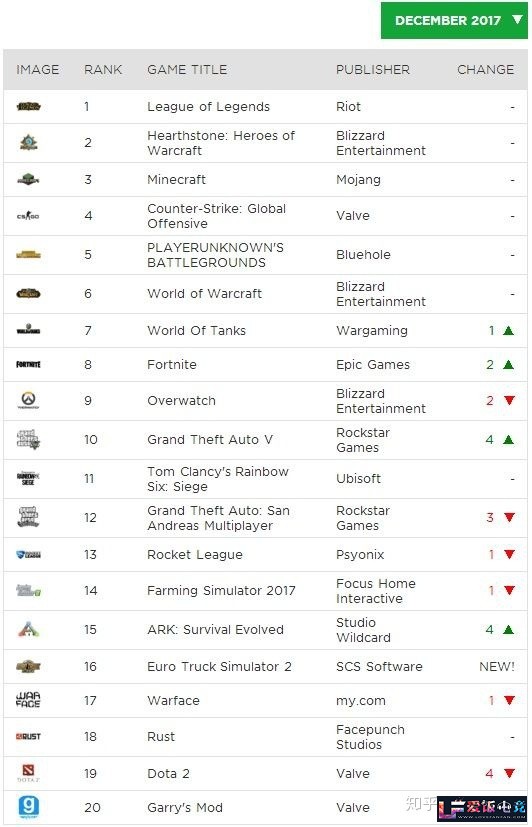The height and width of the screenshot is (827, 532).
Task: Click the Minecraft logo icon
Action: pos(28,179)
